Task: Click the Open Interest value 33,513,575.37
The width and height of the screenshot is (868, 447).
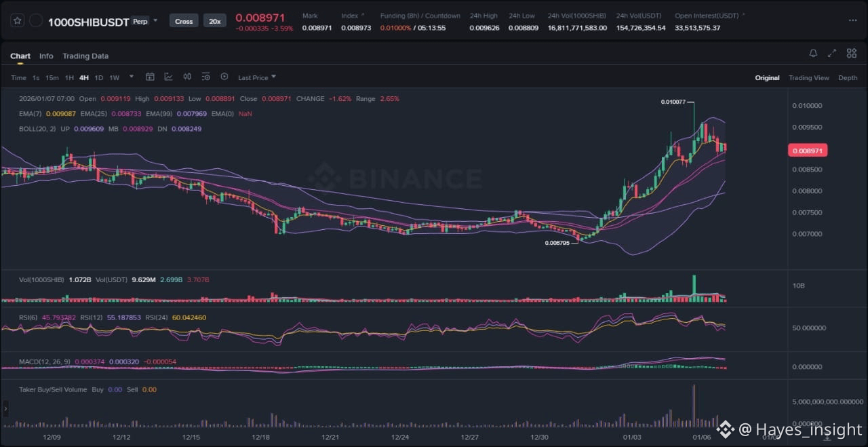Action: 697,28
